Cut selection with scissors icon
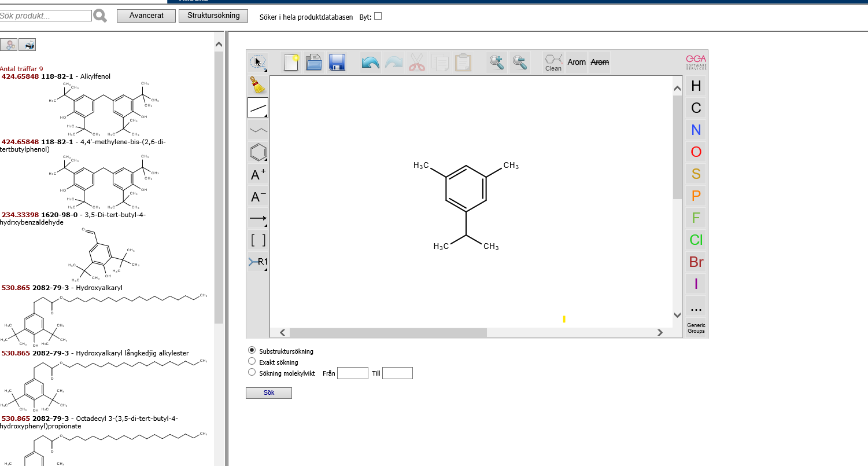 [416, 62]
